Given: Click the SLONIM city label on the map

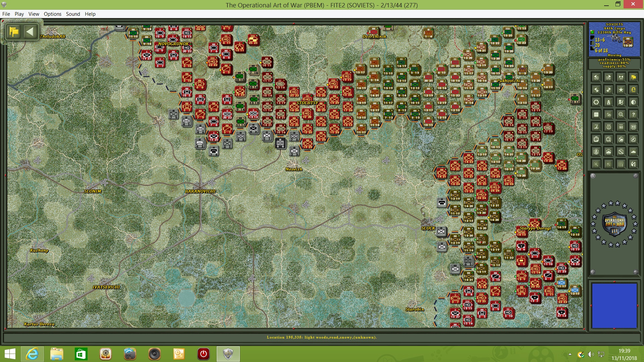Looking at the screenshot, I should click(93, 191).
